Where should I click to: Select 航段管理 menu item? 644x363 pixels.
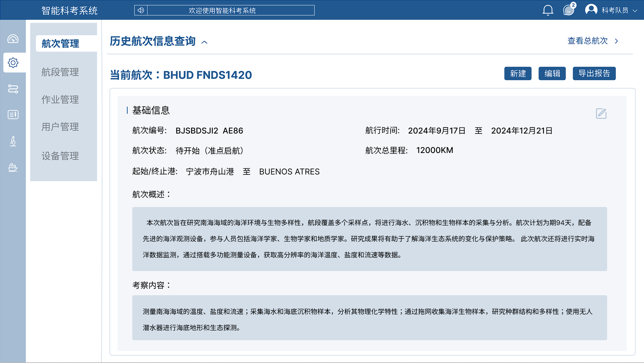point(60,72)
